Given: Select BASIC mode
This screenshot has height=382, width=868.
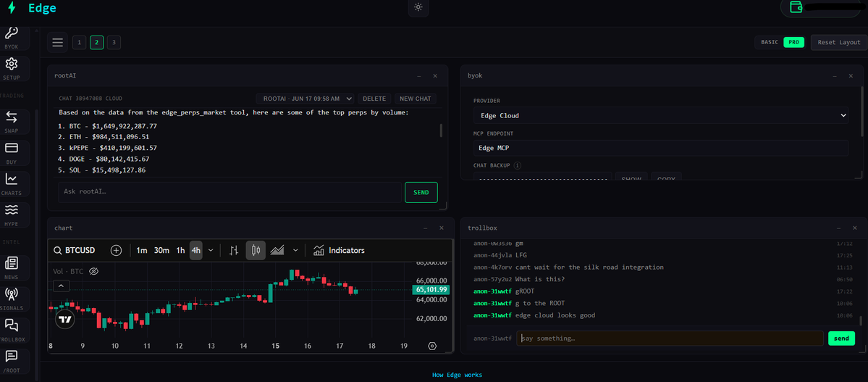Looking at the screenshot, I should click(770, 42).
